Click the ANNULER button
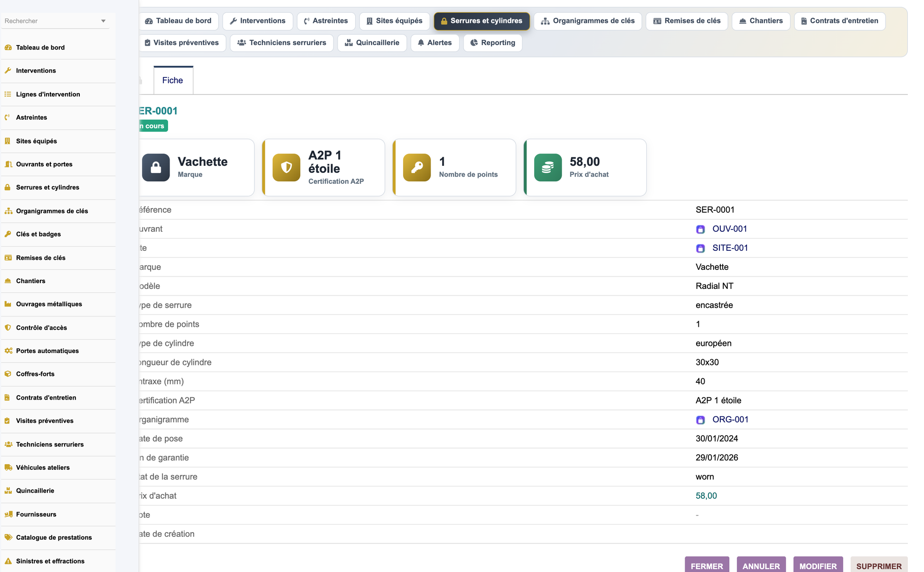 coord(761,565)
